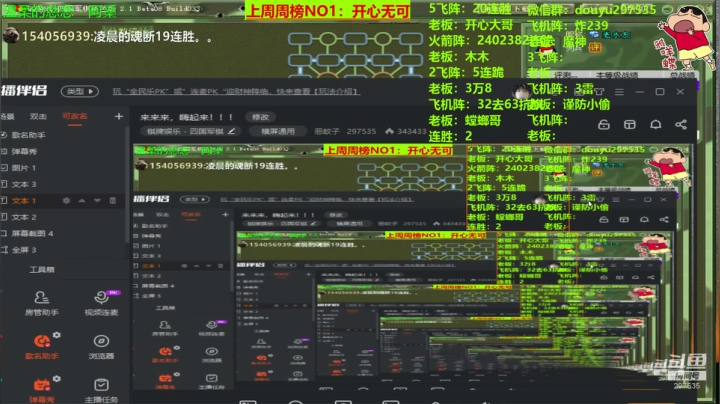Screen dimensions: 720x404
Task: Select the 文本 3 source row
Action: (63, 184)
